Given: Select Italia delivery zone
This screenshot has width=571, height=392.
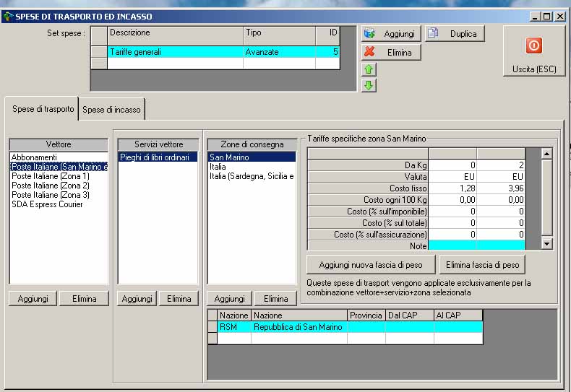Looking at the screenshot, I should (252, 167).
